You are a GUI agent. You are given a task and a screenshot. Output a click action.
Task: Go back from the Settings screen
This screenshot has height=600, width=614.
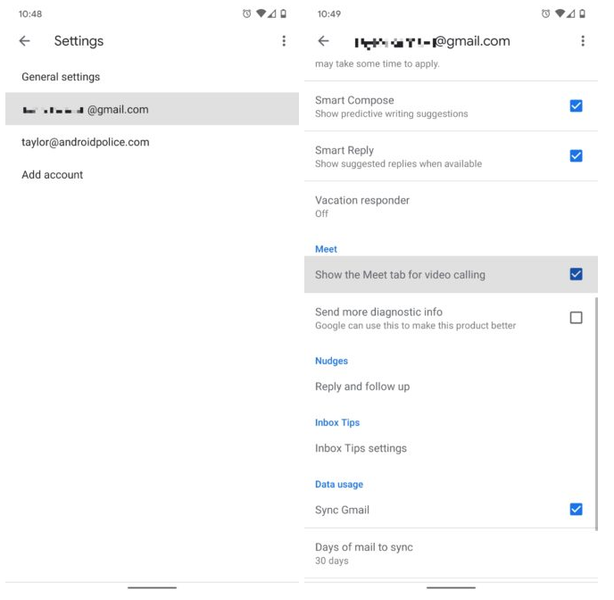point(25,41)
